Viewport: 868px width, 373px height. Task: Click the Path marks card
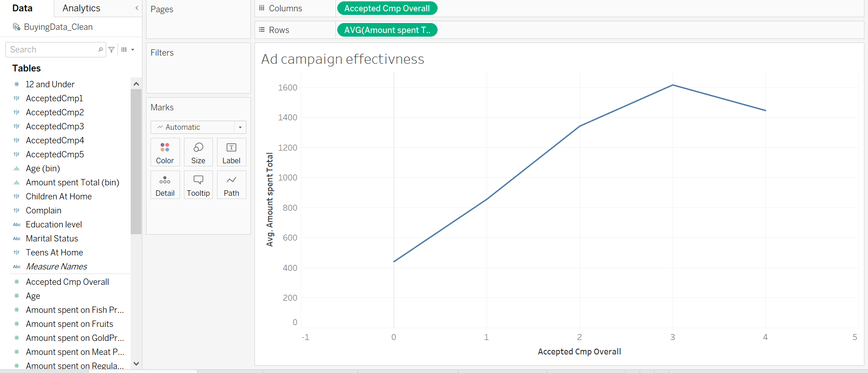(x=231, y=185)
